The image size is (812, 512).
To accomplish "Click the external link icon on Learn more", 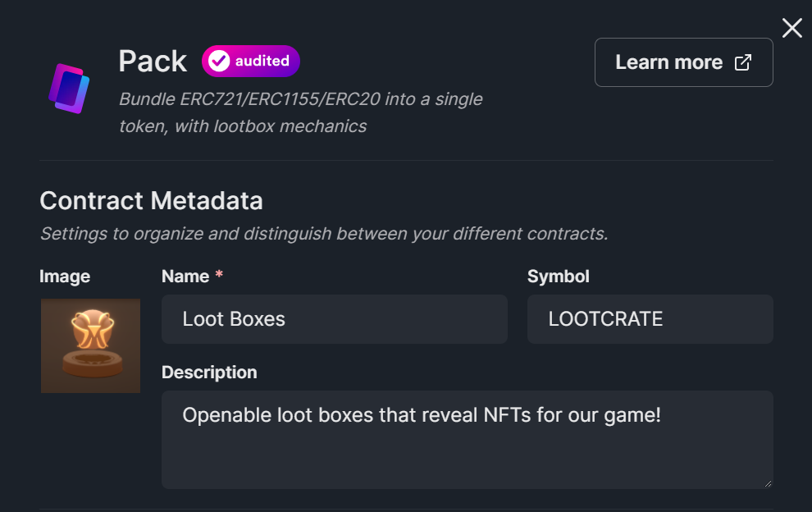I will [x=744, y=62].
